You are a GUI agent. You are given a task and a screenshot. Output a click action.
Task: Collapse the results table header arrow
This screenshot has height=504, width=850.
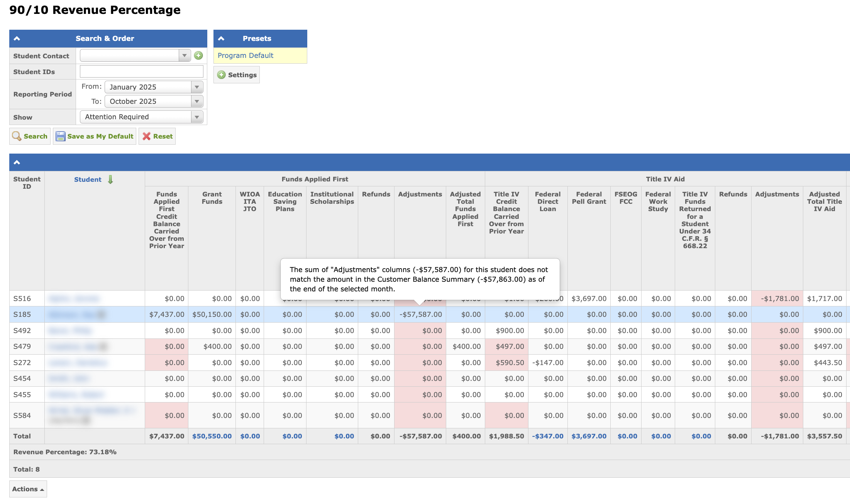coord(17,162)
